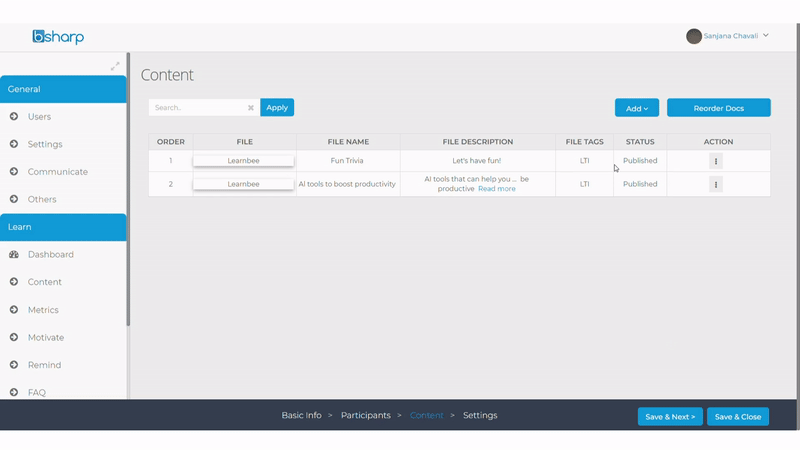This screenshot has height=450, width=800.
Task: Open the Metrics sidebar item
Action: (43, 310)
